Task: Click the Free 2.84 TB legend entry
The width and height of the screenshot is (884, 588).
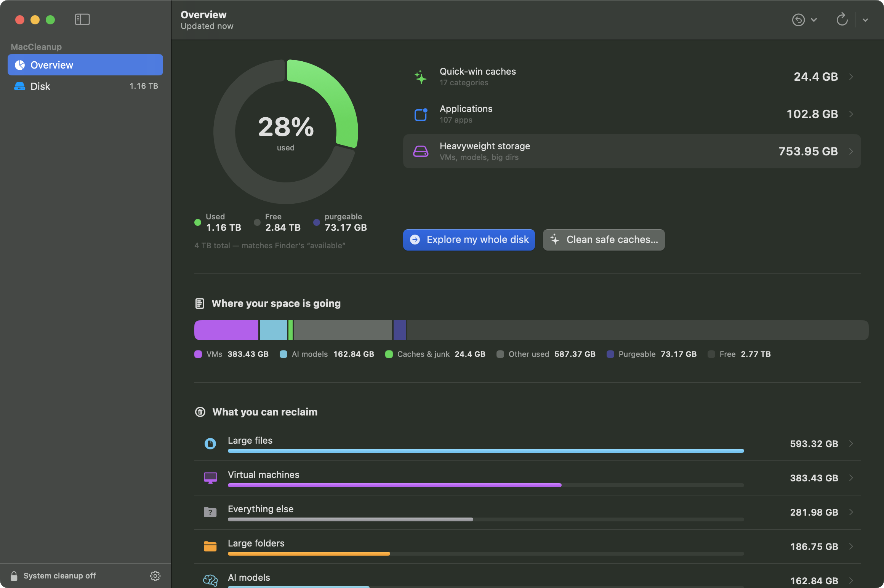Action: point(277,222)
